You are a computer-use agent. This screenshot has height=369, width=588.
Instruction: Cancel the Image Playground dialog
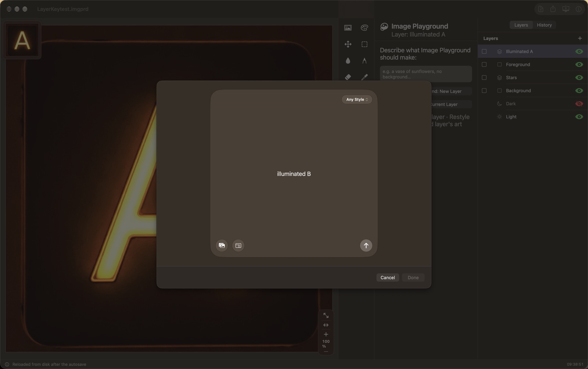coord(388,277)
